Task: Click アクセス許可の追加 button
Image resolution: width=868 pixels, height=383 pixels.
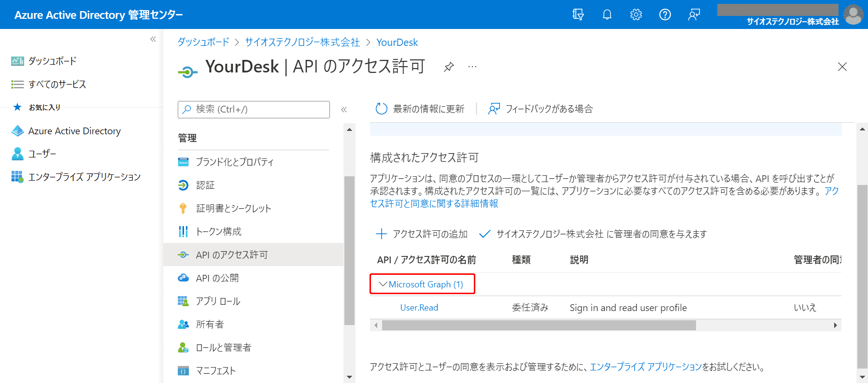Action: click(422, 234)
